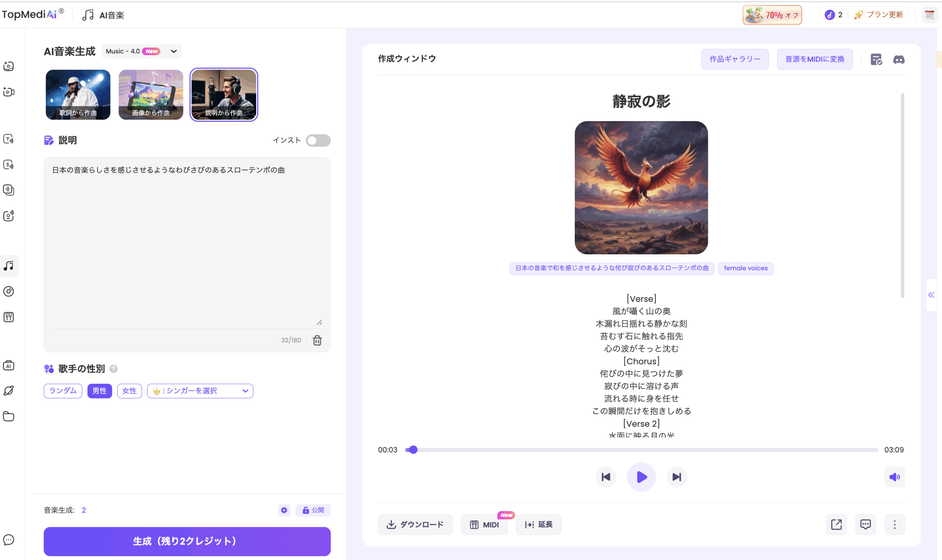The height and width of the screenshot is (560, 942).
Task: Skip to the next track
Action: (x=676, y=477)
